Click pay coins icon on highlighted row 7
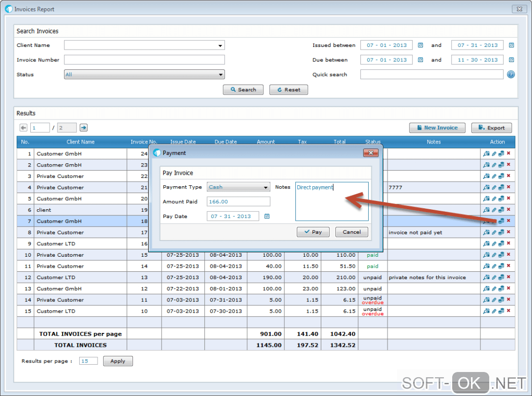The width and height of the screenshot is (532, 396). click(x=501, y=221)
